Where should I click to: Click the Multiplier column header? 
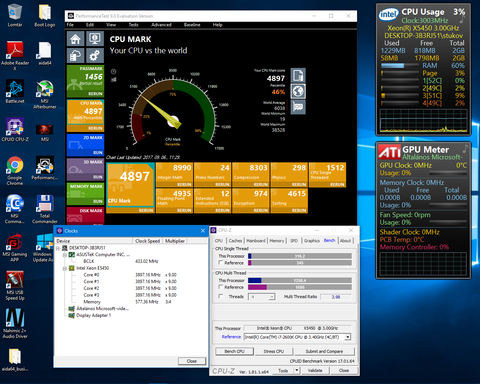(175, 241)
